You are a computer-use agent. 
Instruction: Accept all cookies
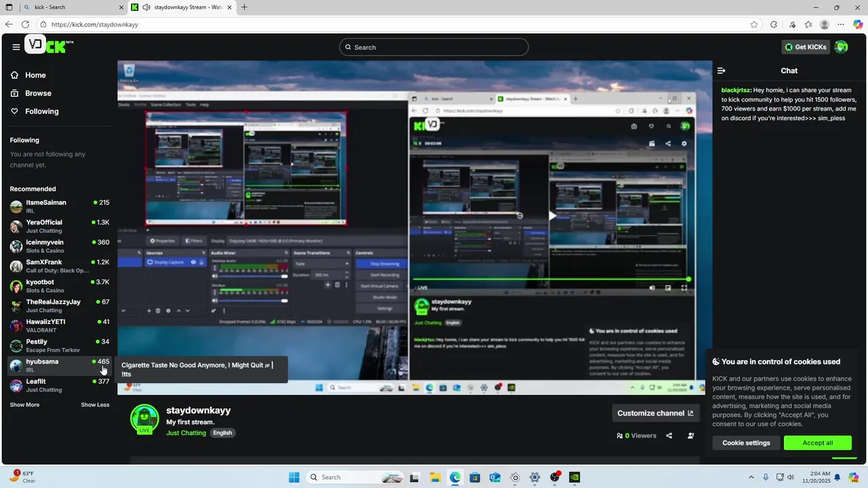coord(818,443)
